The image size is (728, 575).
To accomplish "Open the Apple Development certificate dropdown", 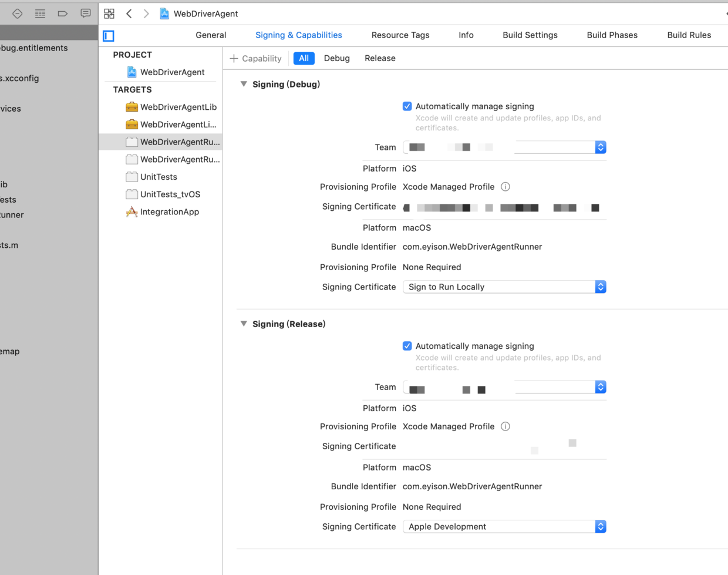I will tap(504, 526).
